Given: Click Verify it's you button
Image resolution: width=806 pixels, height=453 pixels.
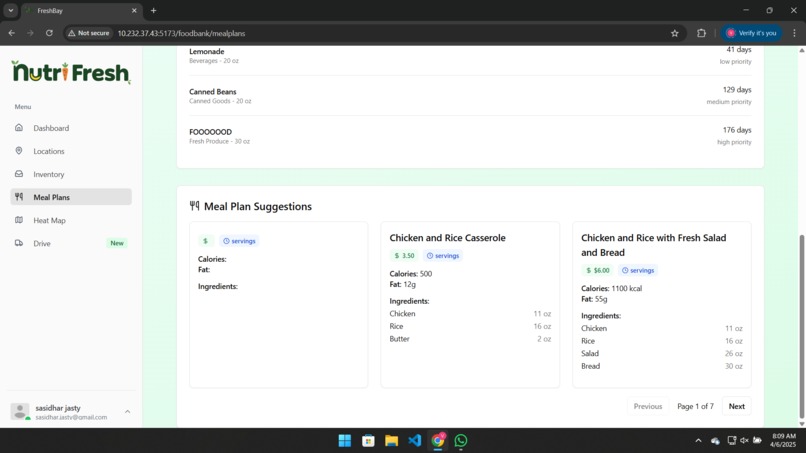Looking at the screenshot, I should click(752, 33).
